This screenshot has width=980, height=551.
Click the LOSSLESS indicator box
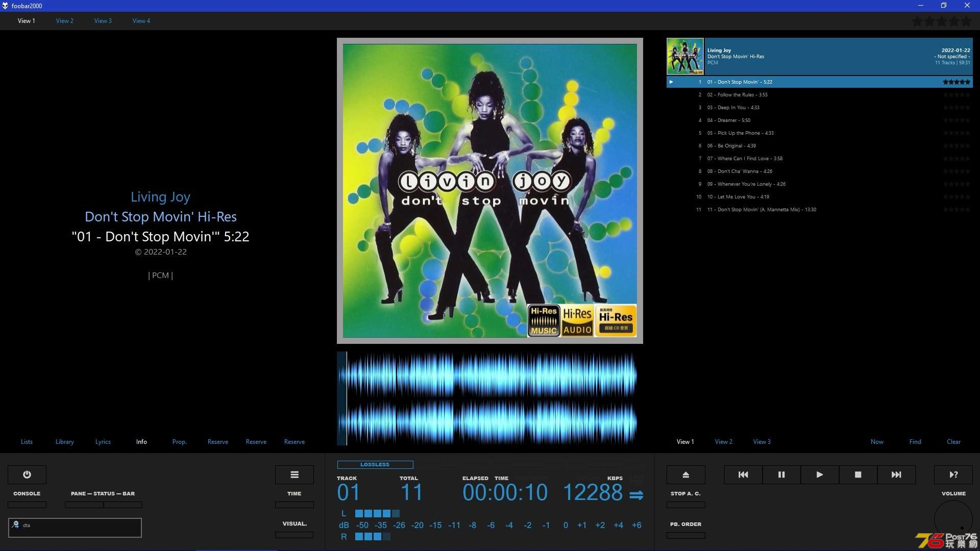pyautogui.click(x=375, y=465)
